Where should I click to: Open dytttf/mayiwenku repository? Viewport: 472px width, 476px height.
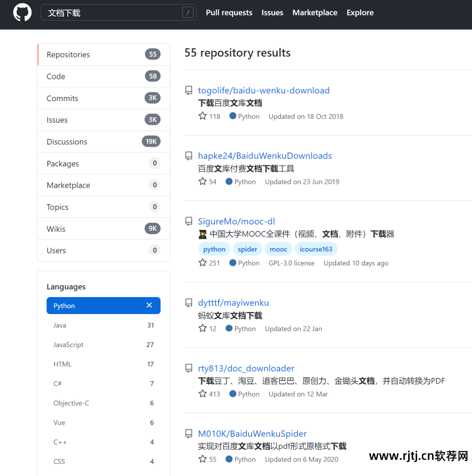click(x=233, y=303)
